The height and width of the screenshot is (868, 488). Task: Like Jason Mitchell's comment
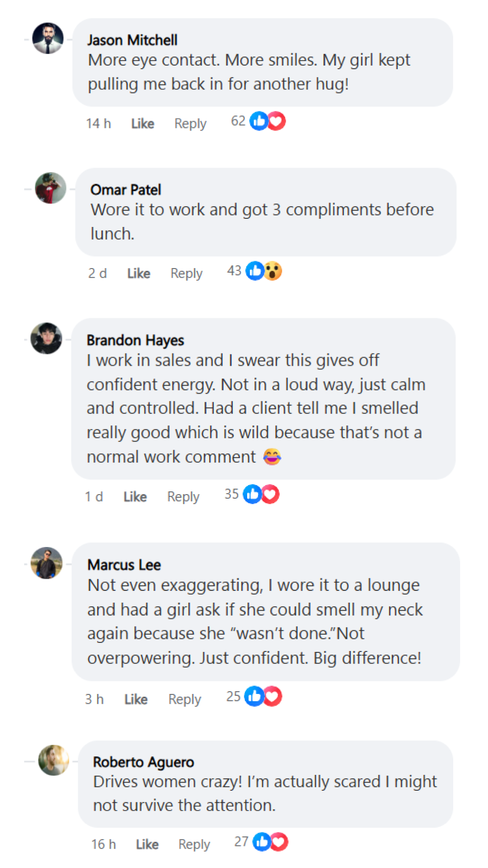tap(142, 123)
